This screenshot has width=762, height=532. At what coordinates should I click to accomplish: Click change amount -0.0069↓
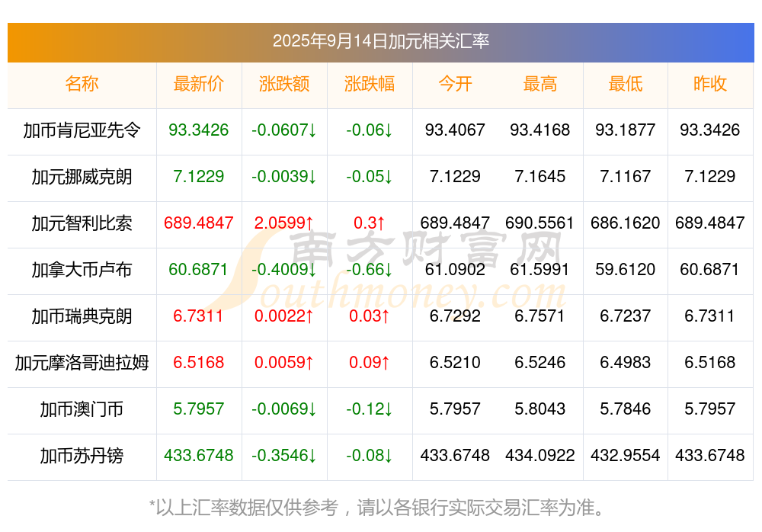(284, 409)
